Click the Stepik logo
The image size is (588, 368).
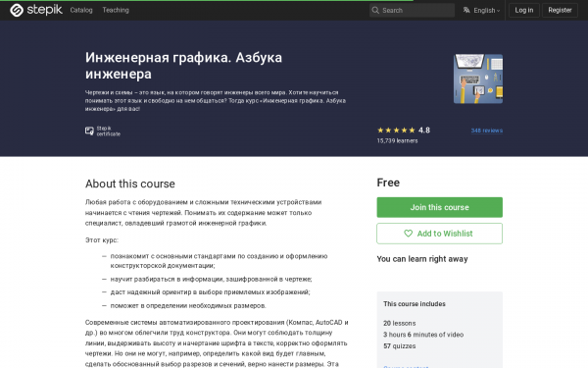click(36, 10)
